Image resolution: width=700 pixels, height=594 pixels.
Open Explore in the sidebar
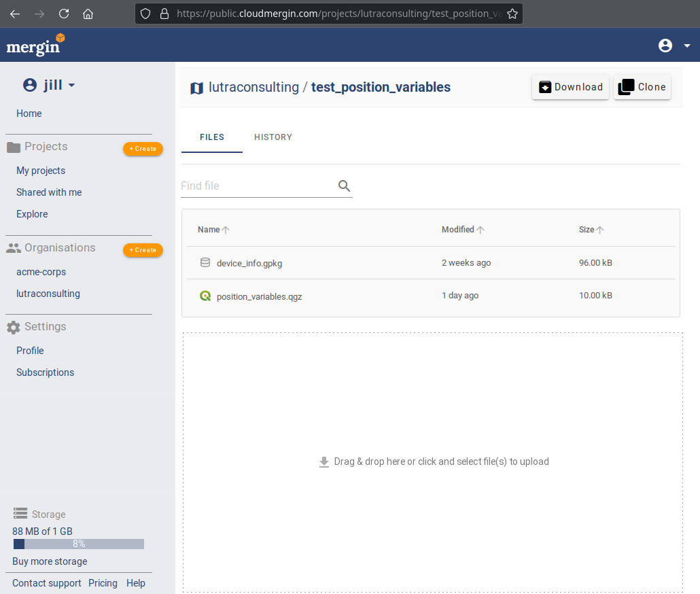[x=32, y=214]
